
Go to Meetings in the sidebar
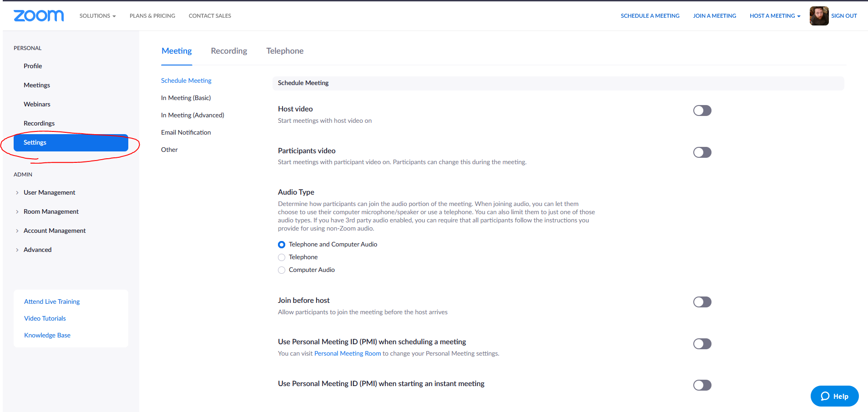tap(37, 85)
